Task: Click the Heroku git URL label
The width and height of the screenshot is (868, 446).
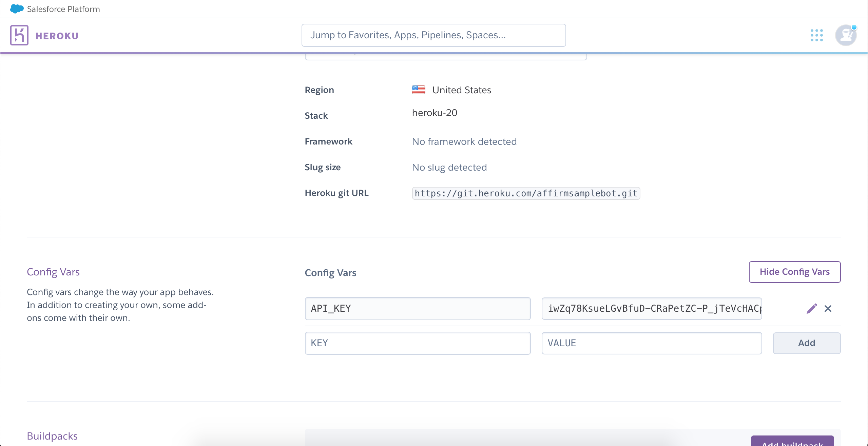Action: pyautogui.click(x=336, y=193)
